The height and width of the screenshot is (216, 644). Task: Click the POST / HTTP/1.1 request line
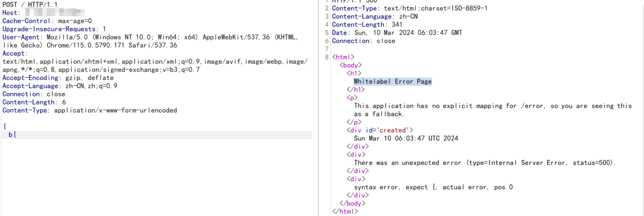(x=30, y=5)
